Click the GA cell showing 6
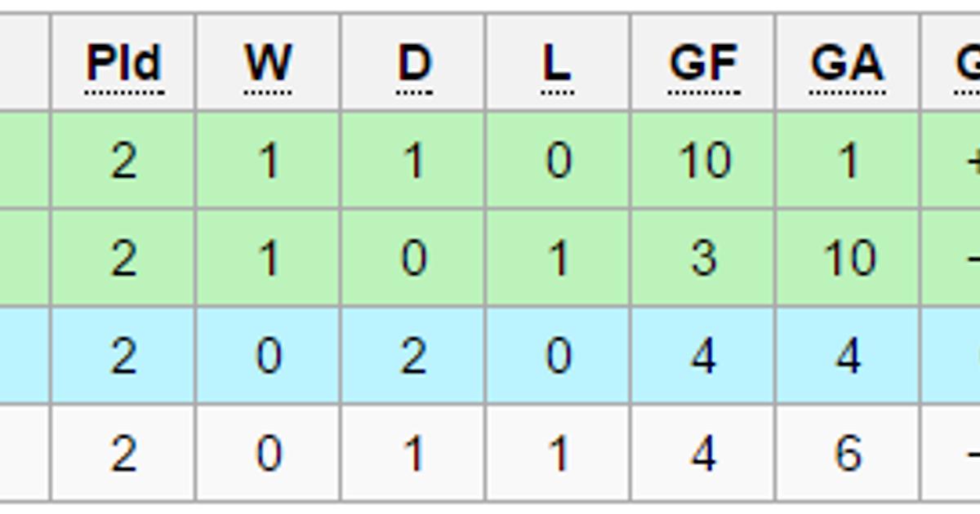 pos(848,454)
